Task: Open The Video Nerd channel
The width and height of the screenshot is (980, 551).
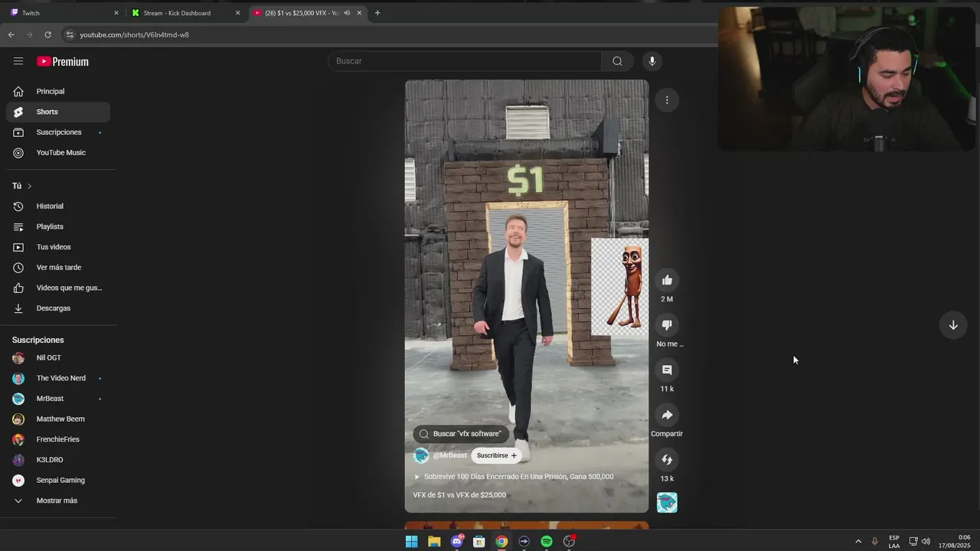Action: coord(58,378)
